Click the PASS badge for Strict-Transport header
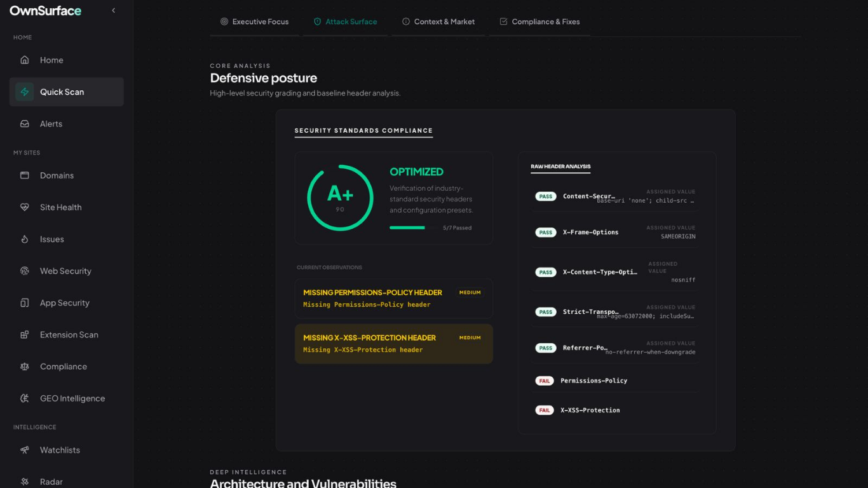 [x=546, y=312]
